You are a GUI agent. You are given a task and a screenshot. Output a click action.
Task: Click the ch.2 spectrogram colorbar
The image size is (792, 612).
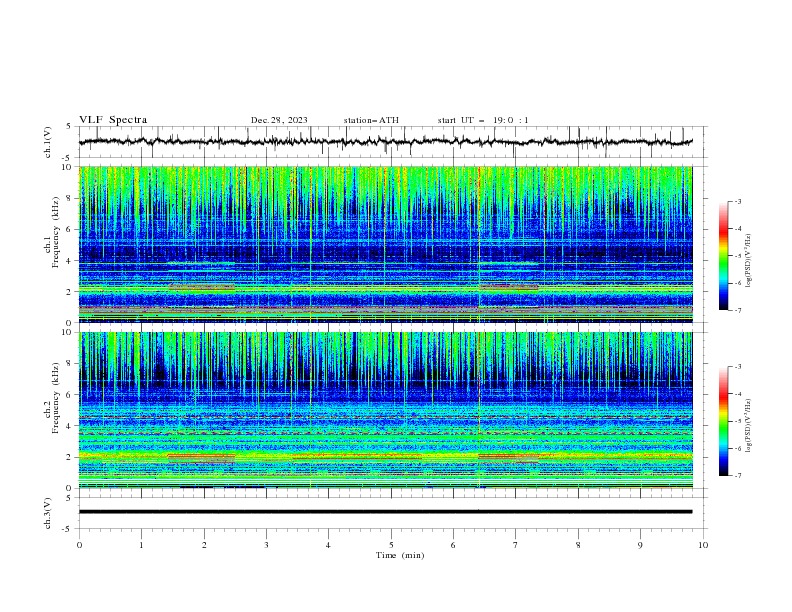(x=723, y=421)
